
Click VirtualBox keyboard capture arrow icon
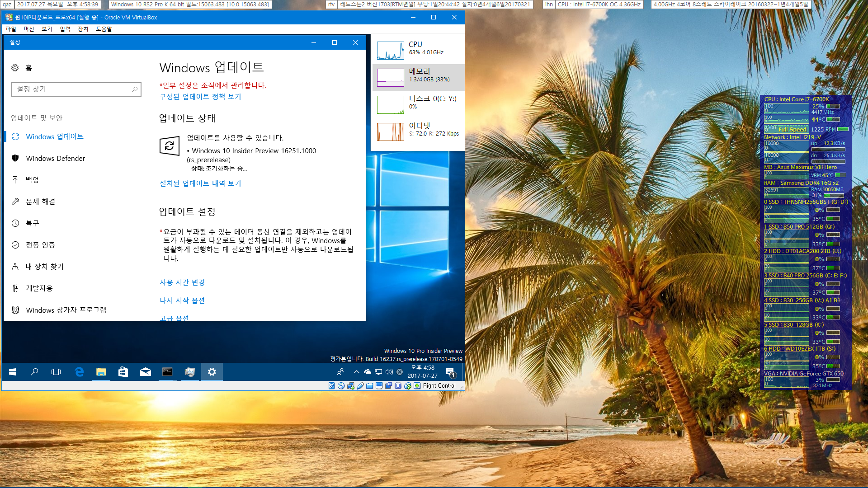[417, 385]
